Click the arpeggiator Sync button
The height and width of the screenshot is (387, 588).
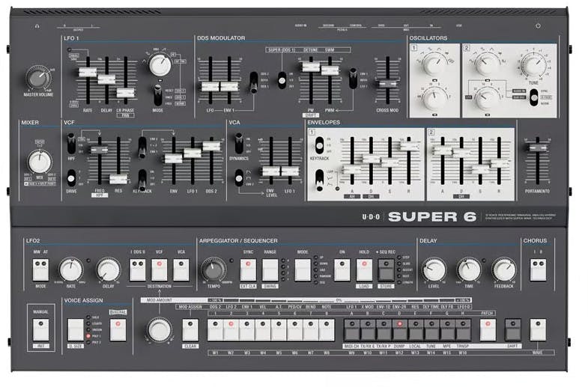pos(248,269)
